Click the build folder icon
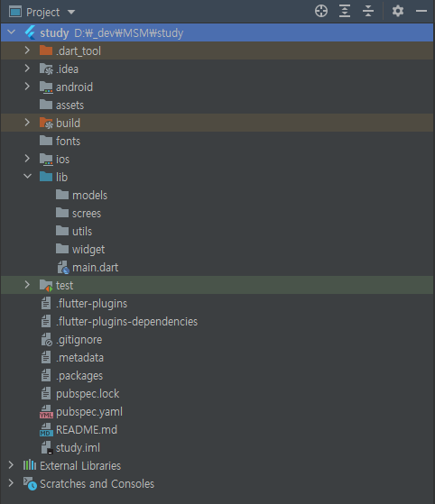The height and width of the screenshot is (504, 435). 46,123
